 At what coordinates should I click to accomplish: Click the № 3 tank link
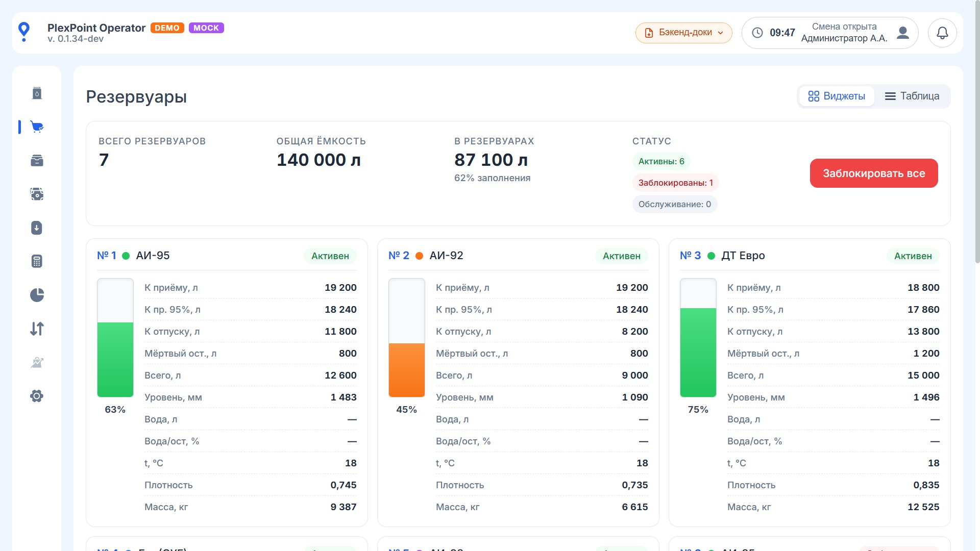690,256
